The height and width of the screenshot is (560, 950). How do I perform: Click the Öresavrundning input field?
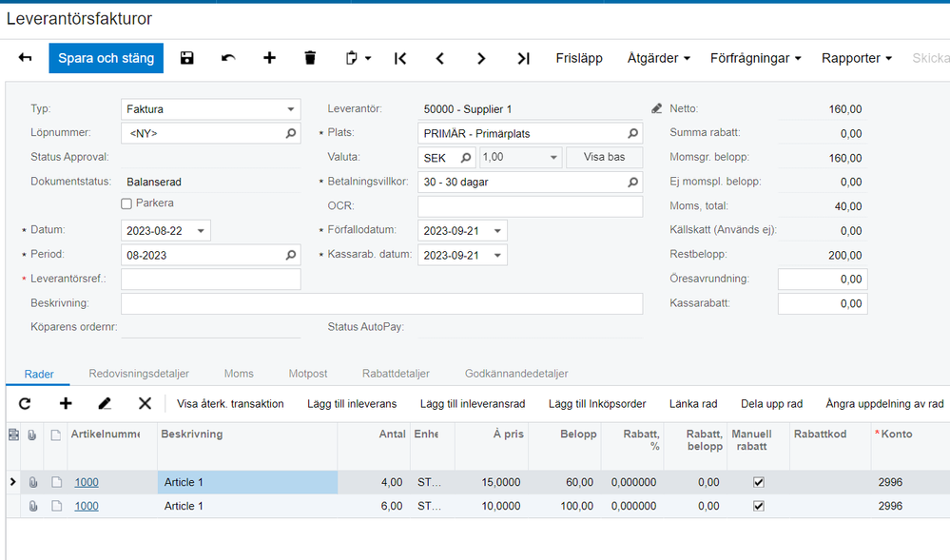coord(823,280)
